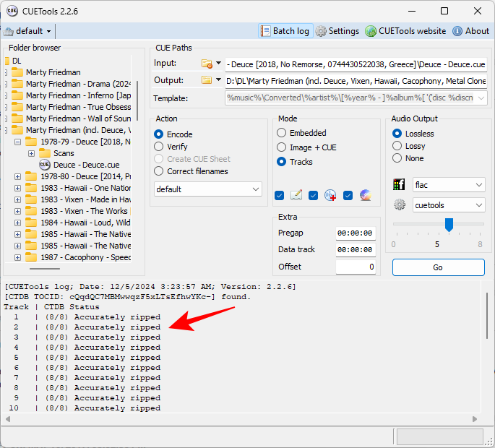Click the default profile icon
The width and height of the screenshot is (495, 448).
pyautogui.click(x=8, y=31)
